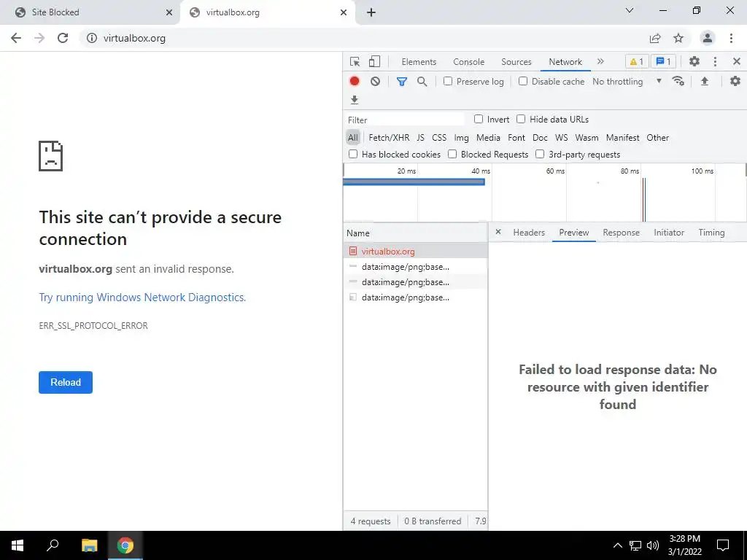The width and height of the screenshot is (747, 560).
Task: Click the network Filter text field
Action: [x=405, y=120]
